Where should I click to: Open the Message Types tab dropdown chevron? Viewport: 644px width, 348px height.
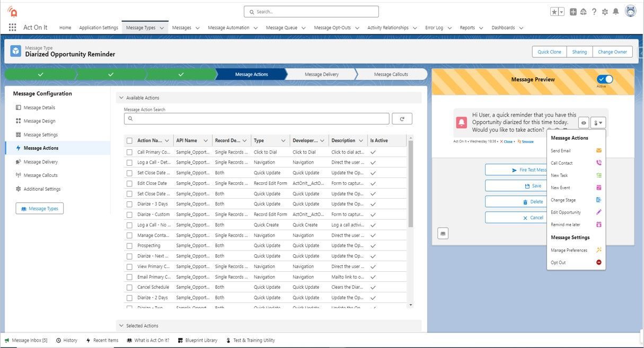point(163,28)
